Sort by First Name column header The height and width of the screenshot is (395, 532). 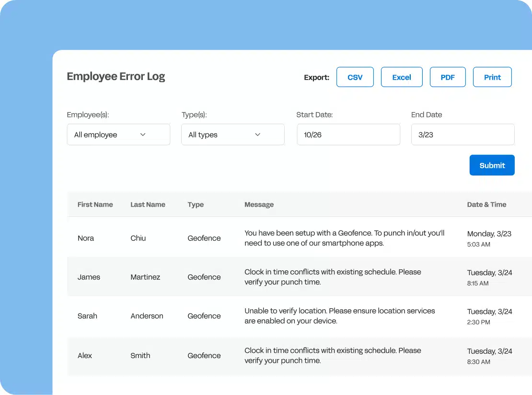[95, 205]
